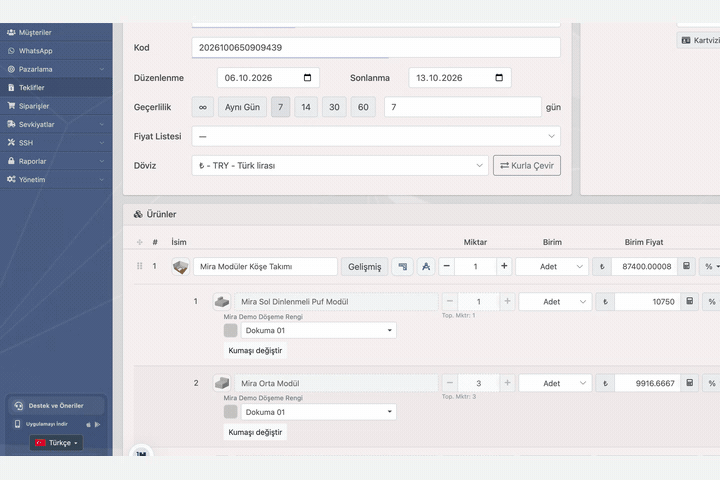Click calculator icon beside 10750 price

[x=690, y=302]
